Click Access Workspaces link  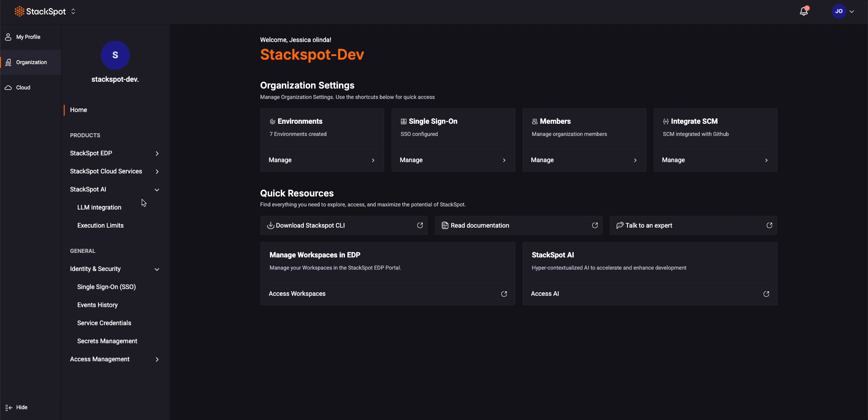297,294
